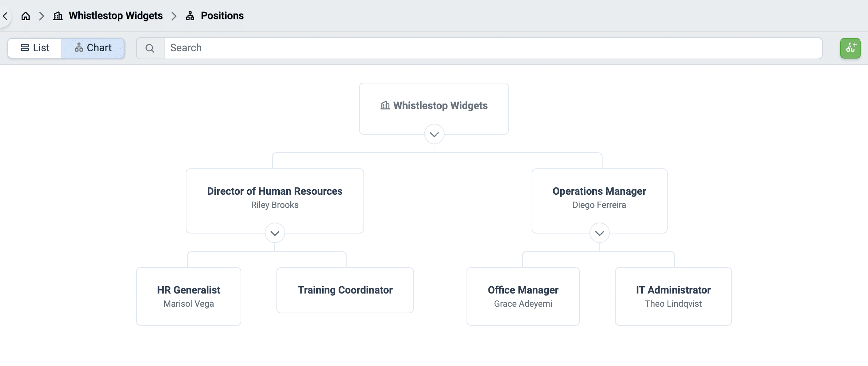Collapse the Operations Manager chevron
Viewport: 868px width, 366px height.
pos(600,233)
